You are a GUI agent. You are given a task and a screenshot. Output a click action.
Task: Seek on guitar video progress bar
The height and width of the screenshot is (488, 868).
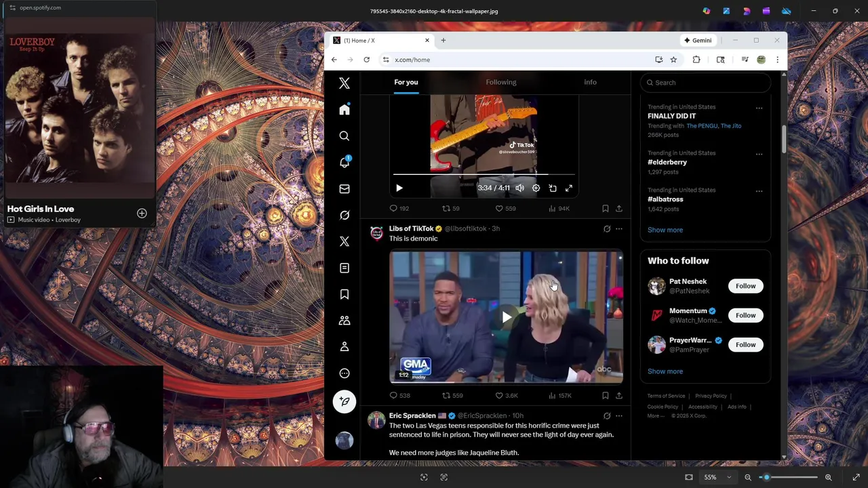pos(485,175)
